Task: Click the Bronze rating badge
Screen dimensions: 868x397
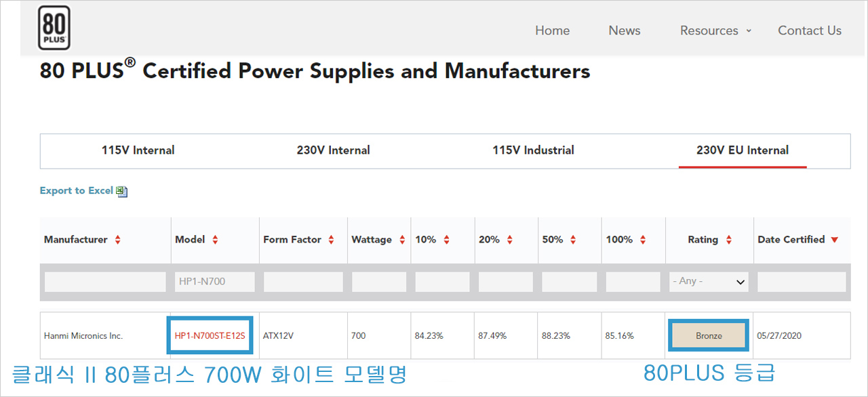Action: [x=709, y=335]
